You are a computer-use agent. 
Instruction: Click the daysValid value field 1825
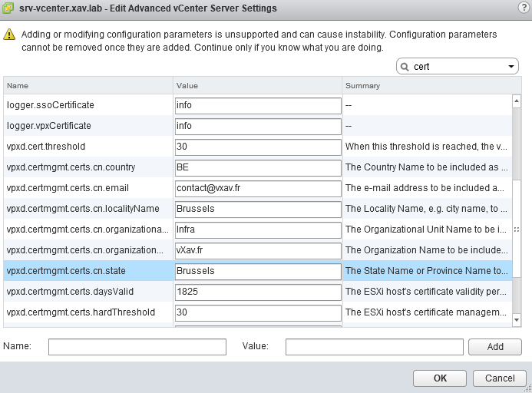click(x=258, y=292)
